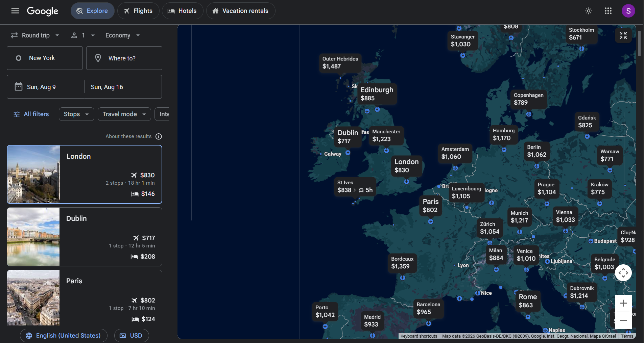This screenshot has height=343, width=644.
Task: Open the Stops filter dropdown
Action: [x=76, y=114]
